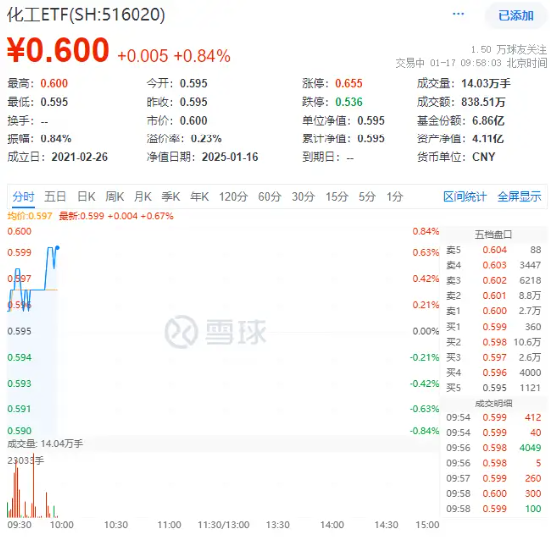This screenshot has height=540, width=550.
Task: Select the 卖1 row at 0.600
Action: tap(494, 311)
